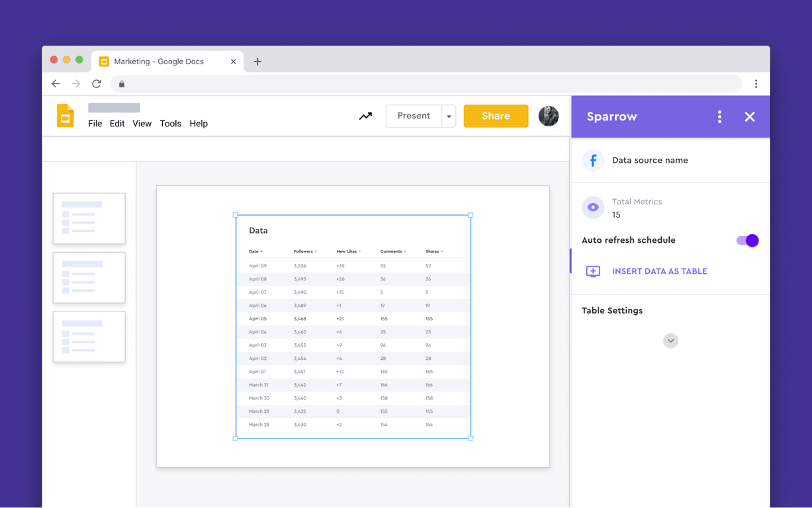This screenshot has width=812, height=508.
Task: Sort table by Followers column arrow
Action: coord(316,251)
